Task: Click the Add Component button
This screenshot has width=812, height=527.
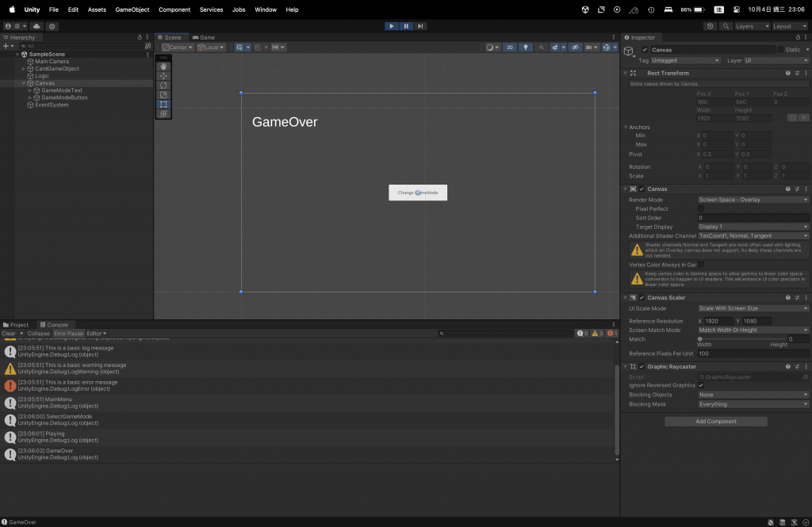Action: pyautogui.click(x=716, y=422)
